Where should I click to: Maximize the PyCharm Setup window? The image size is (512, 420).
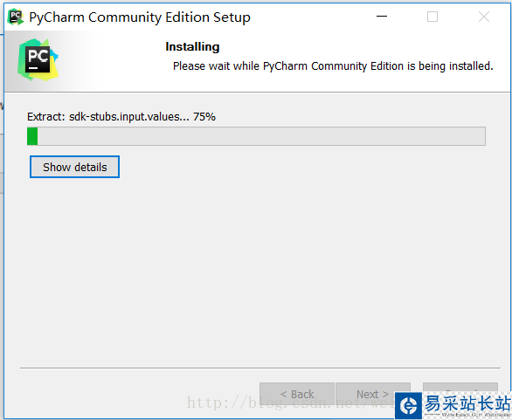(432, 17)
